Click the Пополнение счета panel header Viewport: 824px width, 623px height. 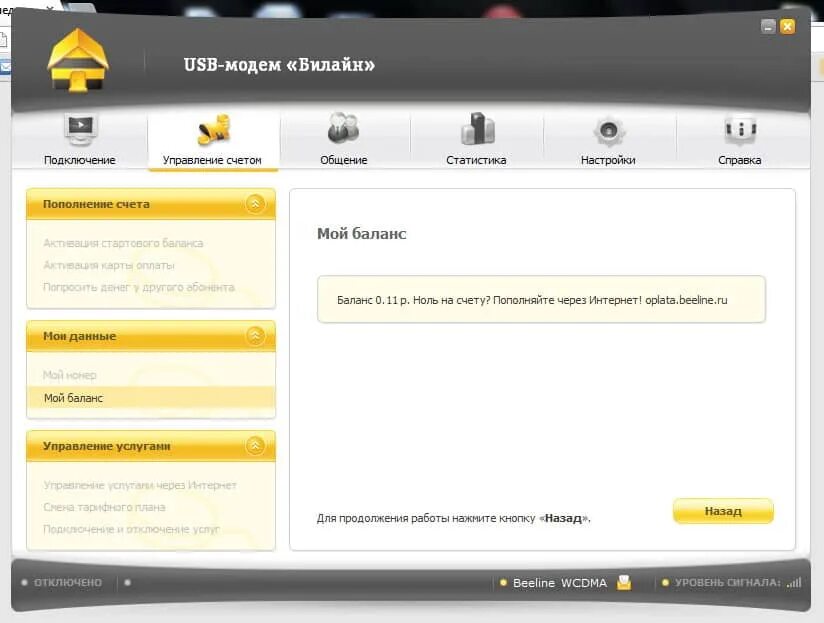pos(151,204)
